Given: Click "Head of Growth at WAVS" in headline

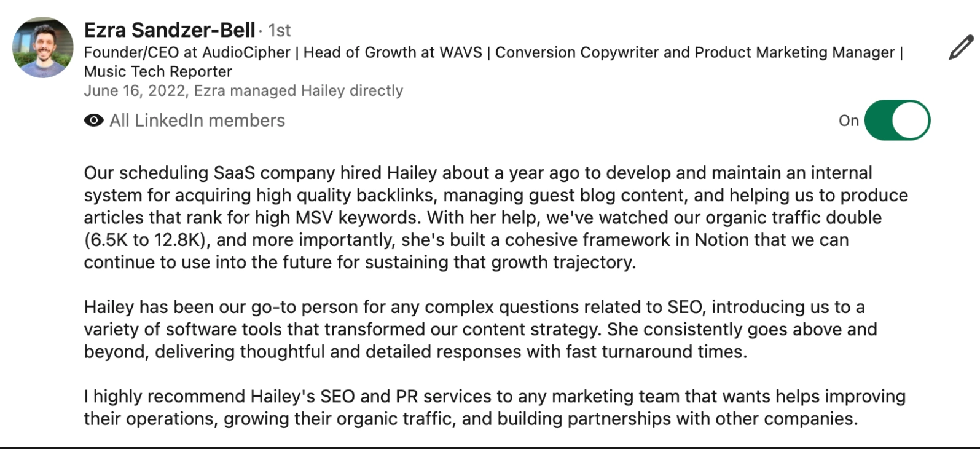Looking at the screenshot, I should 393,52.
